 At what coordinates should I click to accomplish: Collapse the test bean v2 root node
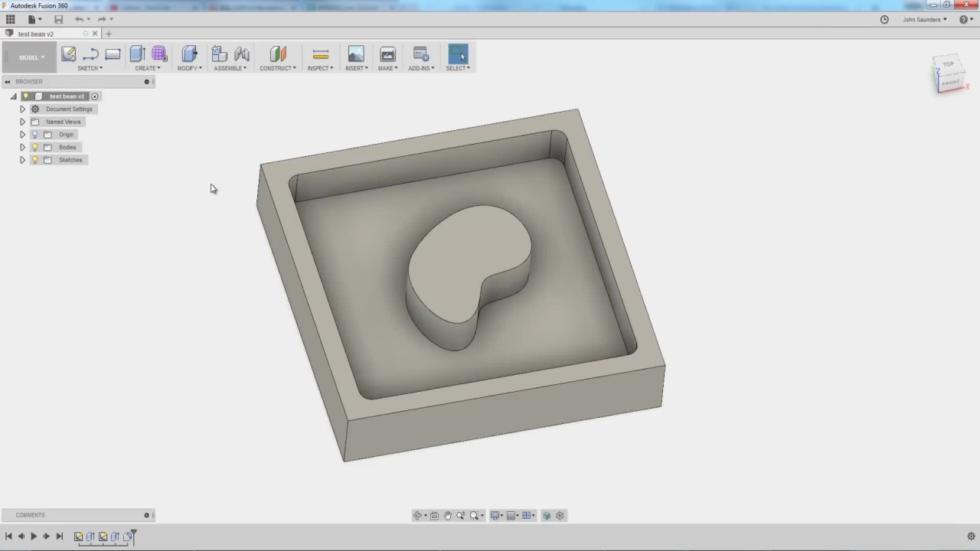13,96
